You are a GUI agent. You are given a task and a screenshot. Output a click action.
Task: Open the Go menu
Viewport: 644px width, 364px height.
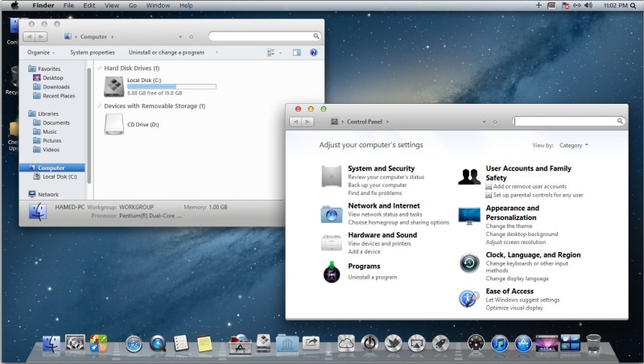133,6
